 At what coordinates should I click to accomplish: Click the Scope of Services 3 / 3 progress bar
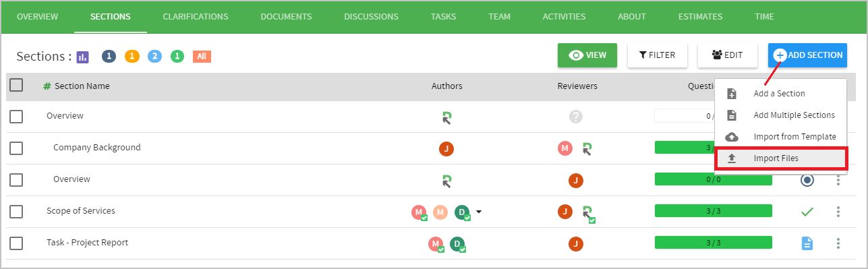pyautogui.click(x=713, y=211)
